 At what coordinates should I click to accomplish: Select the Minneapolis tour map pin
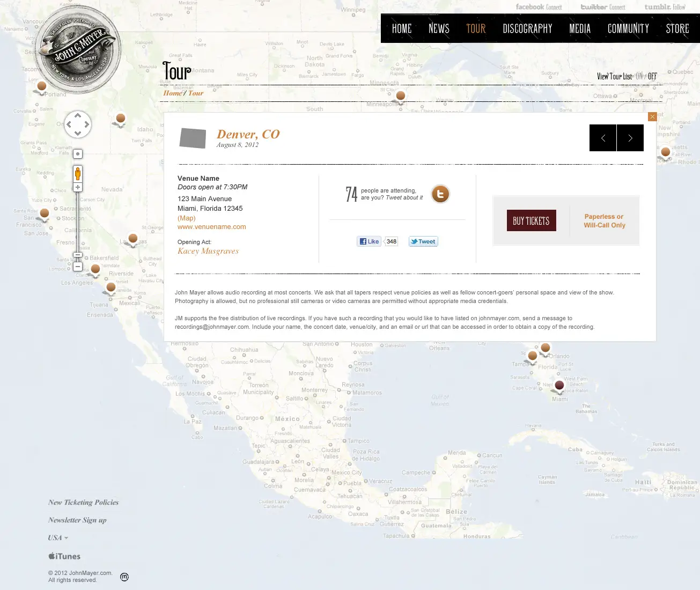tap(400, 97)
